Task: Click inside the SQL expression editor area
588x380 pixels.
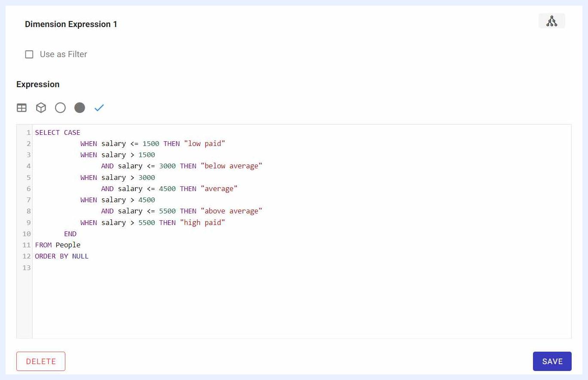Action: coord(302,231)
